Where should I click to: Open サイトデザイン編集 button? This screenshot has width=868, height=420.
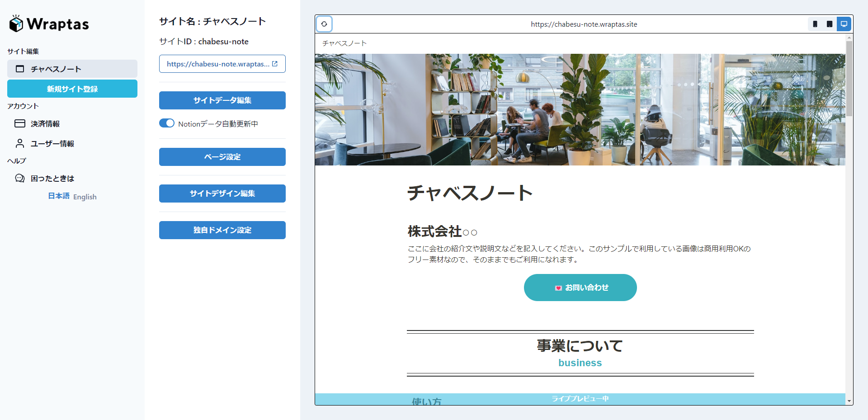click(222, 193)
